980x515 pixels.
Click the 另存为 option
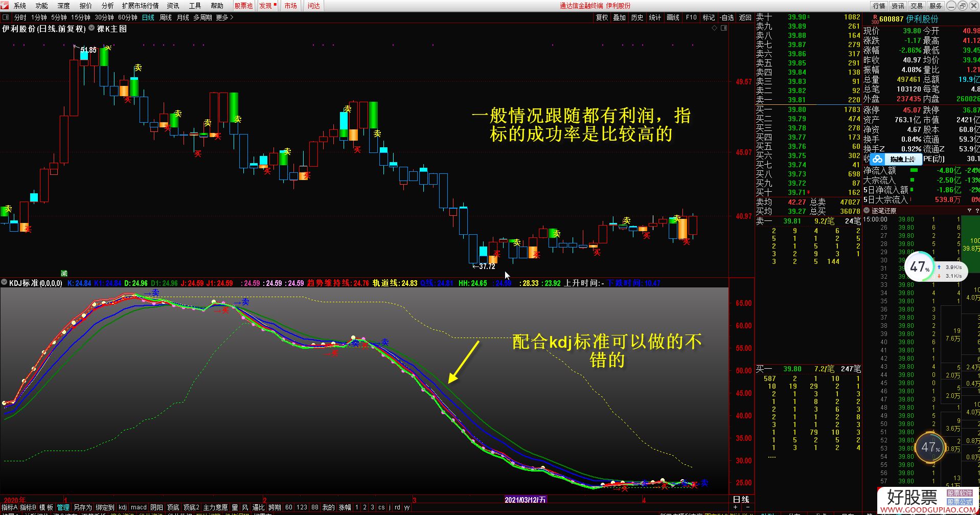83,507
